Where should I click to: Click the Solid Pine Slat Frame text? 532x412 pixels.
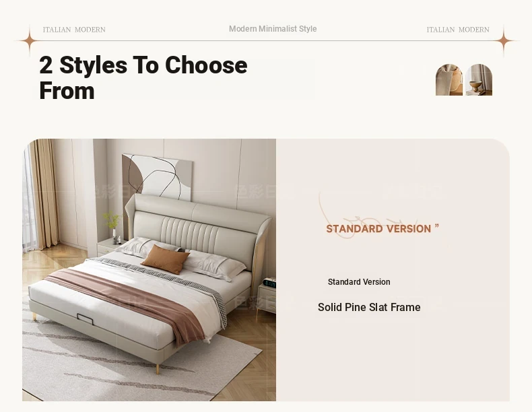tap(369, 307)
